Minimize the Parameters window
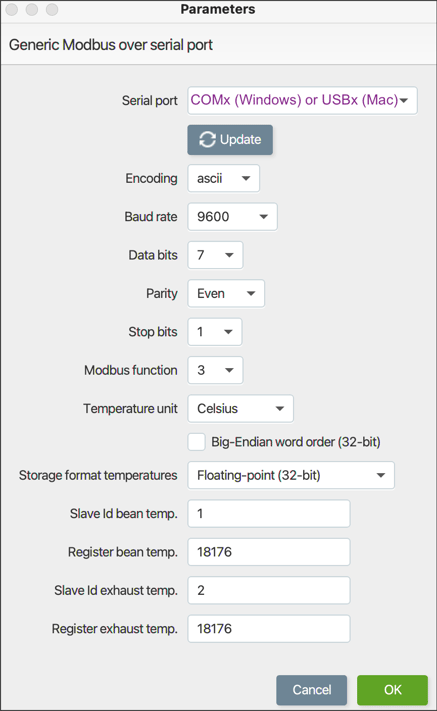Image resolution: width=437 pixels, height=711 pixels. 32,10
